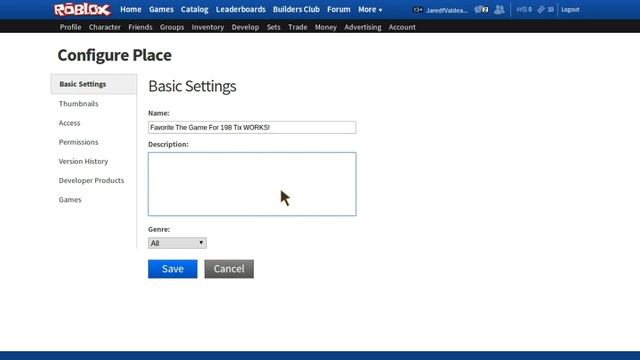Open Develop in the sub navigation
This screenshot has width=640, height=360.
click(245, 27)
